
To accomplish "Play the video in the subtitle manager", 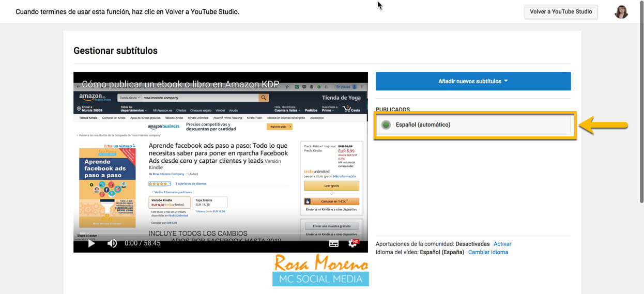I will (91, 243).
